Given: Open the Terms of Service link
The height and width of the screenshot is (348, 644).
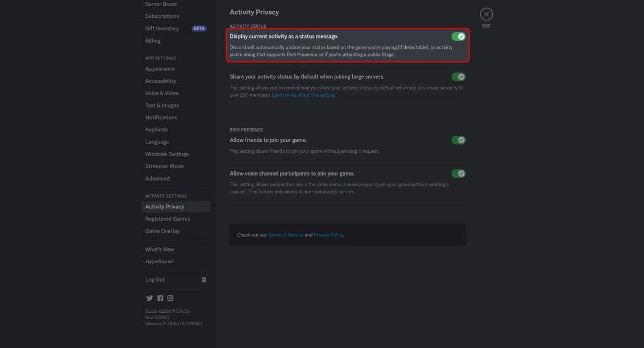Looking at the screenshot, I should coord(285,234).
